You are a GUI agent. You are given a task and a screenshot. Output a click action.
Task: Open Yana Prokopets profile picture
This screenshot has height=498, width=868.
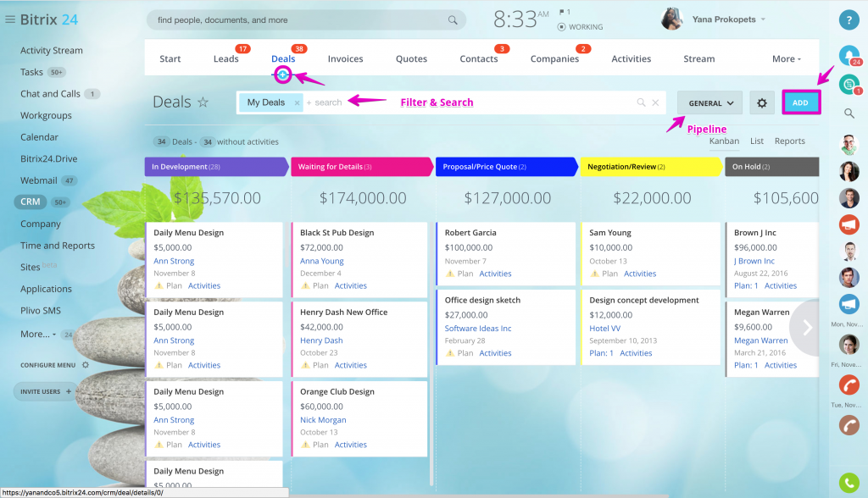[671, 19]
